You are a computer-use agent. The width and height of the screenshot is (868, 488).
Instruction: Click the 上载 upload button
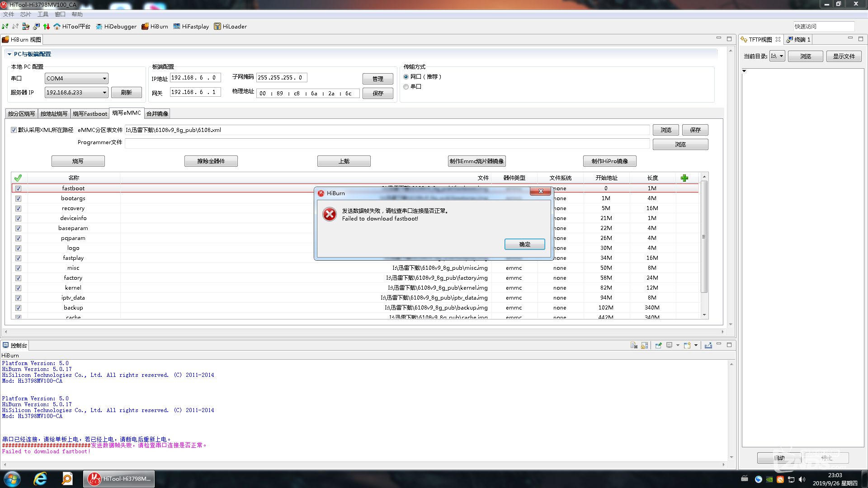pyautogui.click(x=344, y=161)
